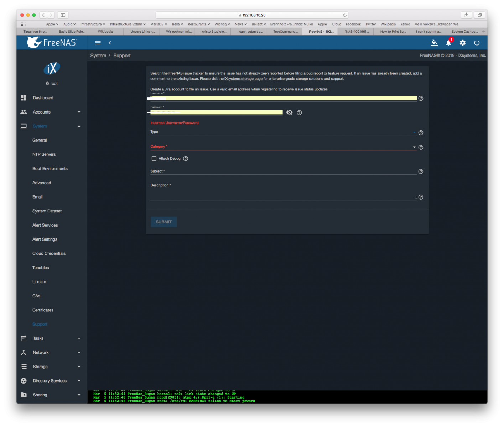Go back using Safari's back arrow

43,15
